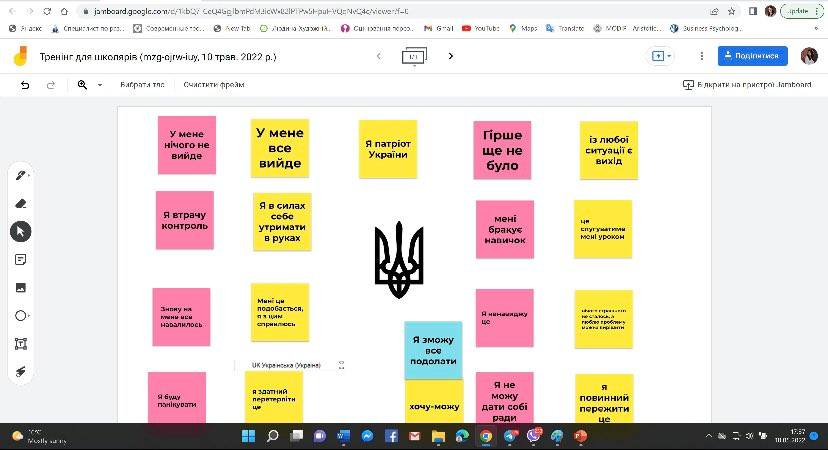The height and width of the screenshot is (450, 828).
Task: Choose the Circle shape tool
Action: 21,315
